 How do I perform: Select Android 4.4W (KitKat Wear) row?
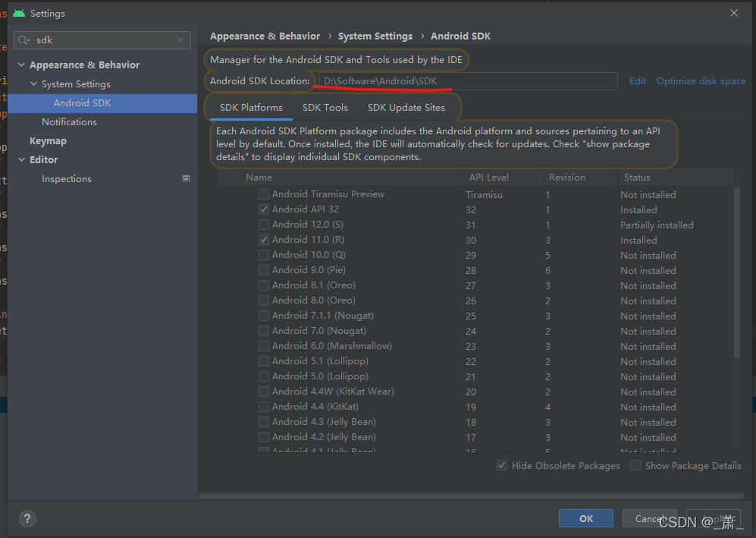pos(475,392)
